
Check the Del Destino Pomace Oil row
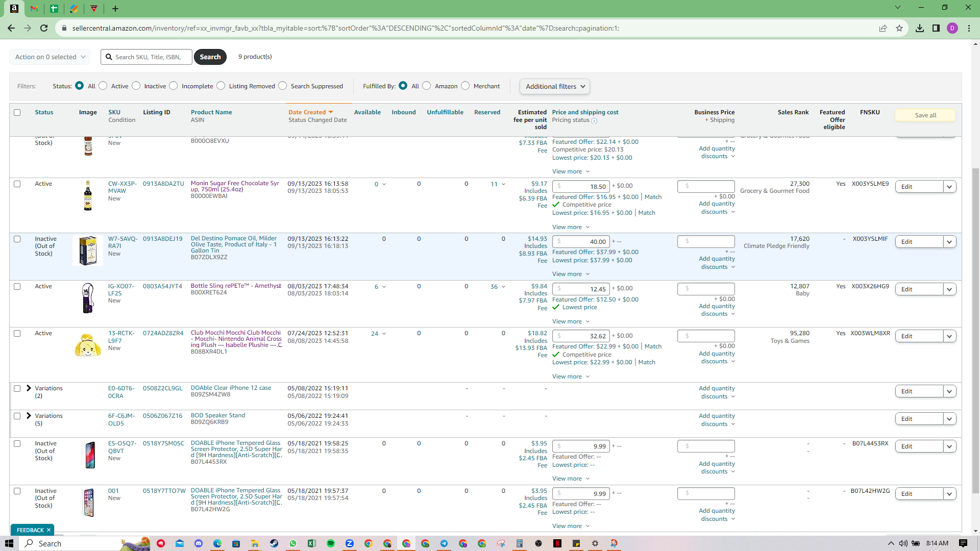[x=17, y=239]
